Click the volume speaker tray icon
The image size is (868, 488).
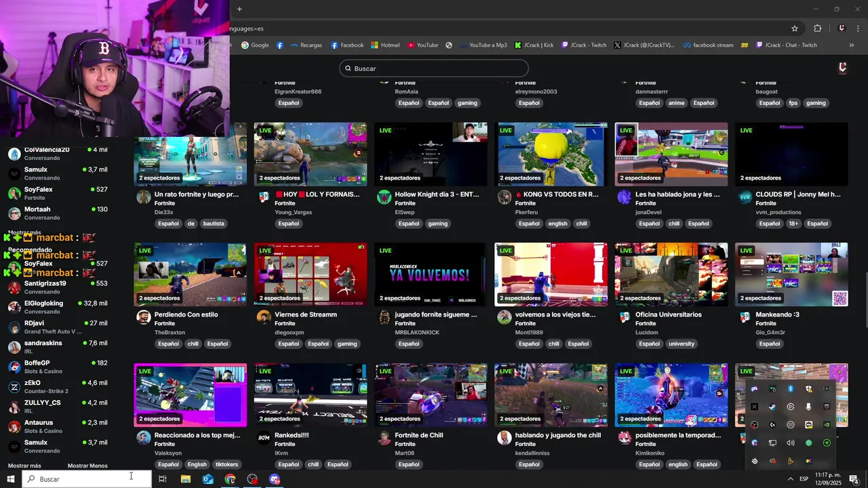791,443
